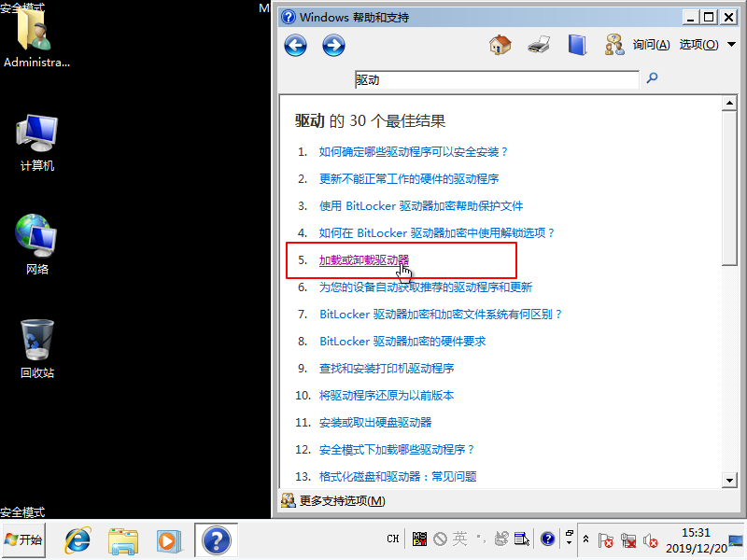Toggle the 英 Chinese/English input mode
The height and width of the screenshot is (560, 747).
point(459,539)
